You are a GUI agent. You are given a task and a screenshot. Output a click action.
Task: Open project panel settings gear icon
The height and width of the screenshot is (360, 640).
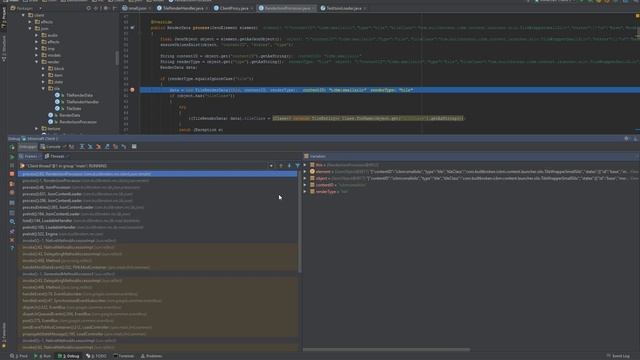[106, 8]
